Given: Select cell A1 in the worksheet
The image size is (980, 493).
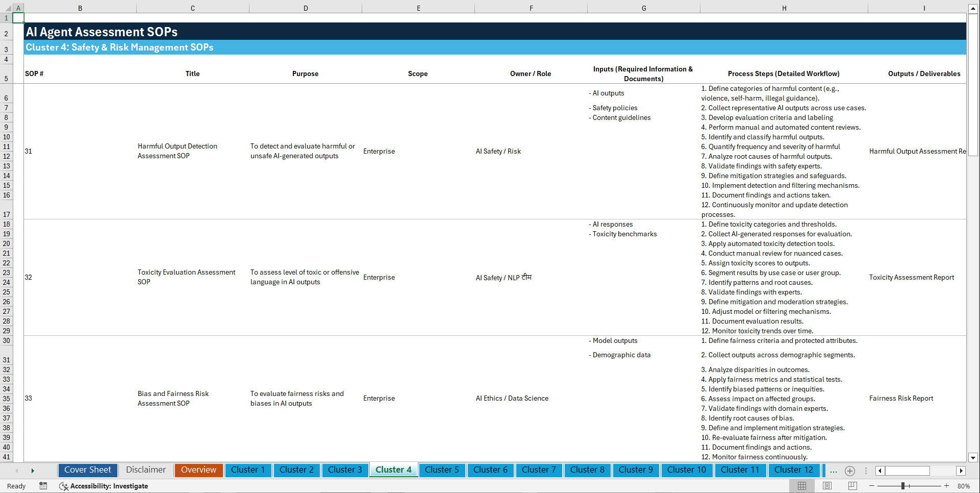Looking at the screenshot, I should (18, 17).
